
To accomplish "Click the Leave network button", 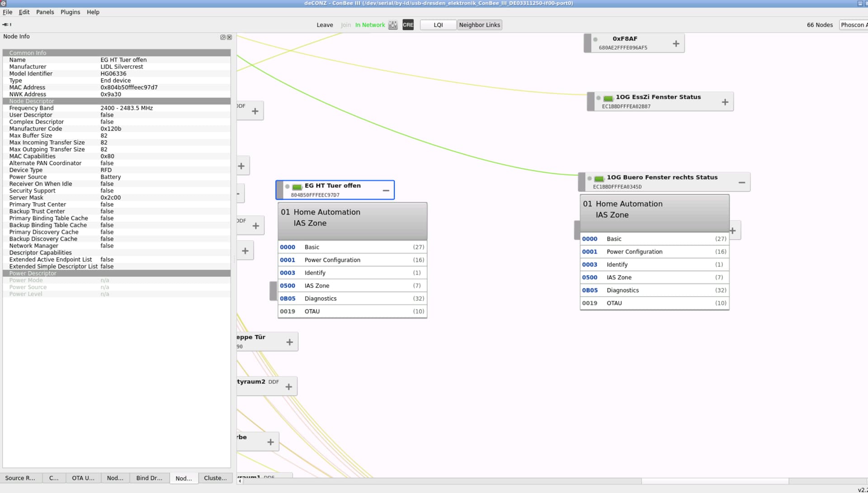I will coord(325,25).
